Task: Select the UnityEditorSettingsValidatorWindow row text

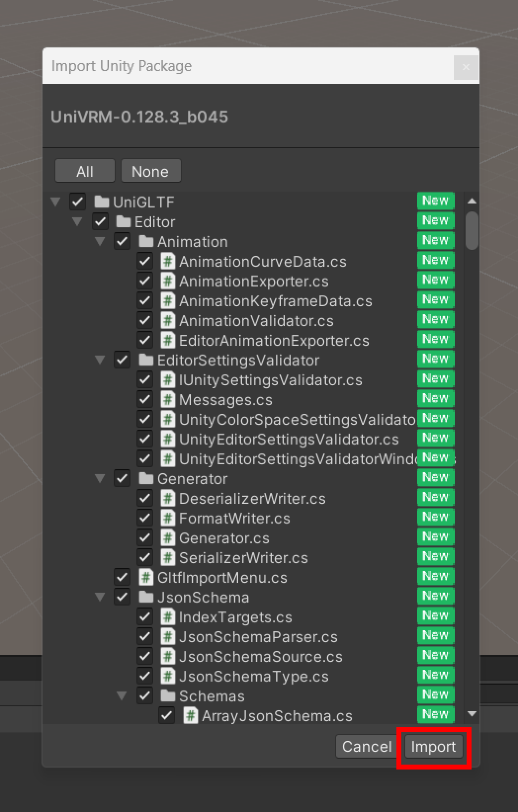Action: click(299, 459)
